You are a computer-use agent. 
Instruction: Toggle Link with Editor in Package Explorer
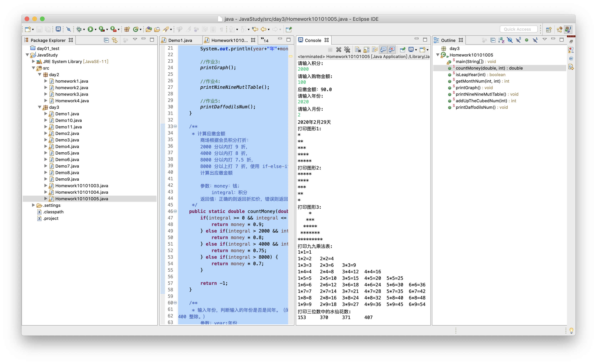tap(115, 40)
